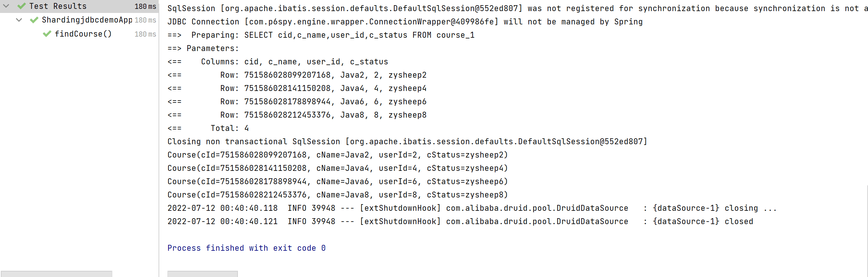Select the ShardingjdbcdemoApp test class
Screen dimensions: 868x277
87,20
